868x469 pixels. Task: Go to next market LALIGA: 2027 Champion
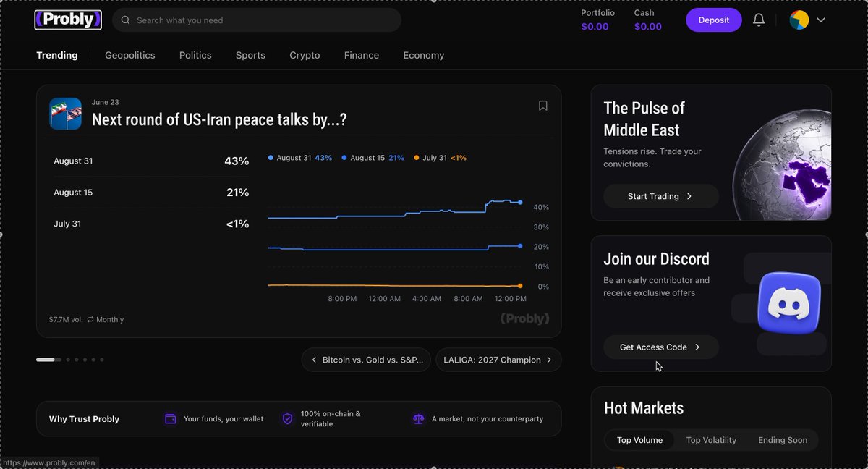point(498,360)
